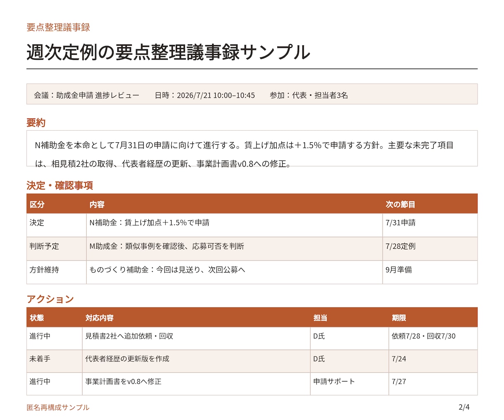Click the title '週次定例の要点整理議事録サンプル'
The height and width of the screenshot is (420, 504).
[x=168, y=52]
